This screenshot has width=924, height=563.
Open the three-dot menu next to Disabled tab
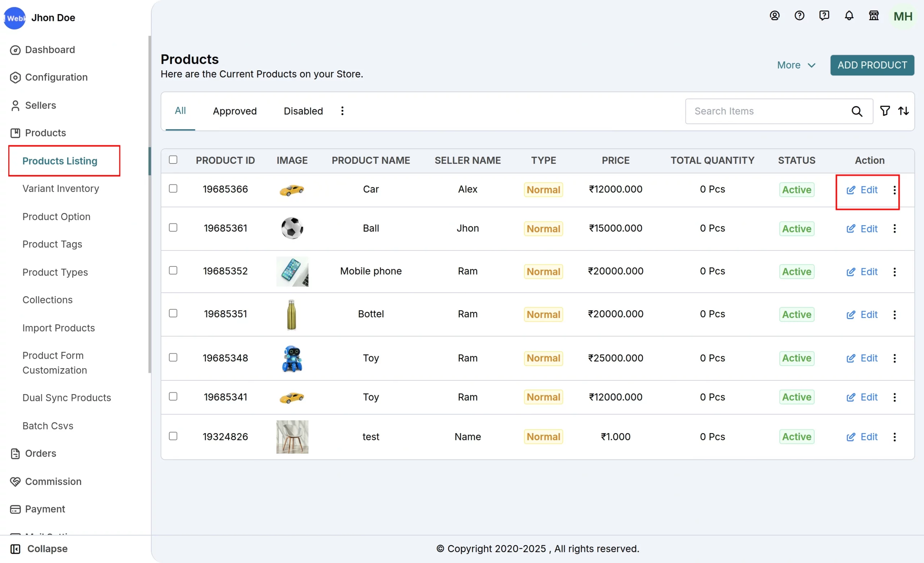[x=342, y=110]
